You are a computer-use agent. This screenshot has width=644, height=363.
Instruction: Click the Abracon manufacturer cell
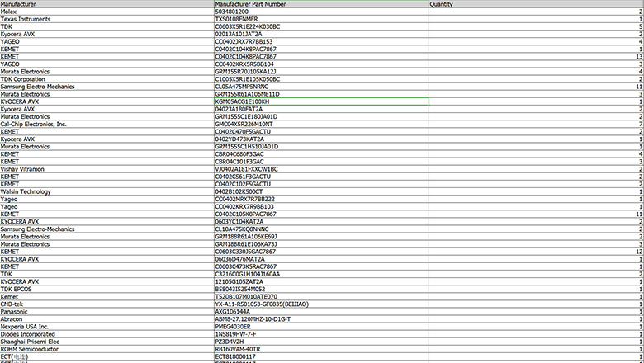click(107, 318)
